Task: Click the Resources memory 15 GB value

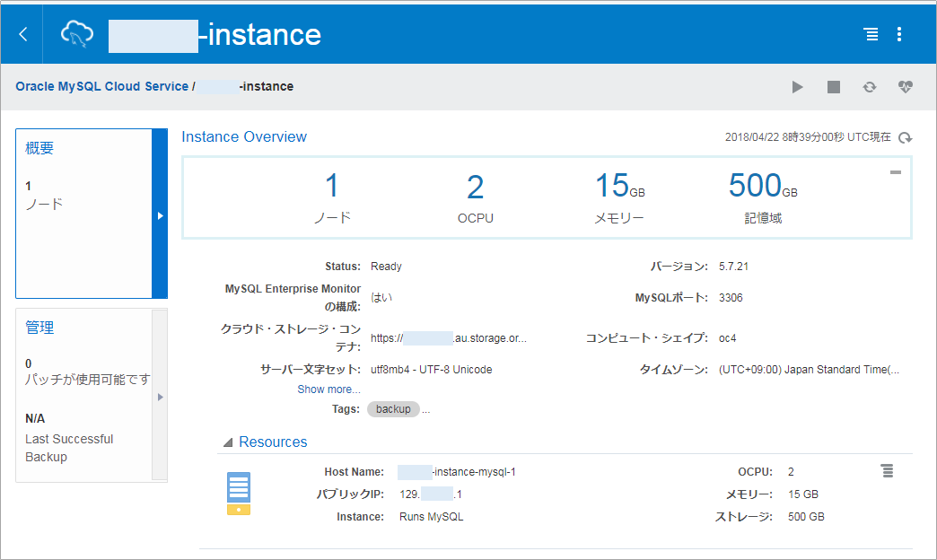Action: (x=802, y=494)
